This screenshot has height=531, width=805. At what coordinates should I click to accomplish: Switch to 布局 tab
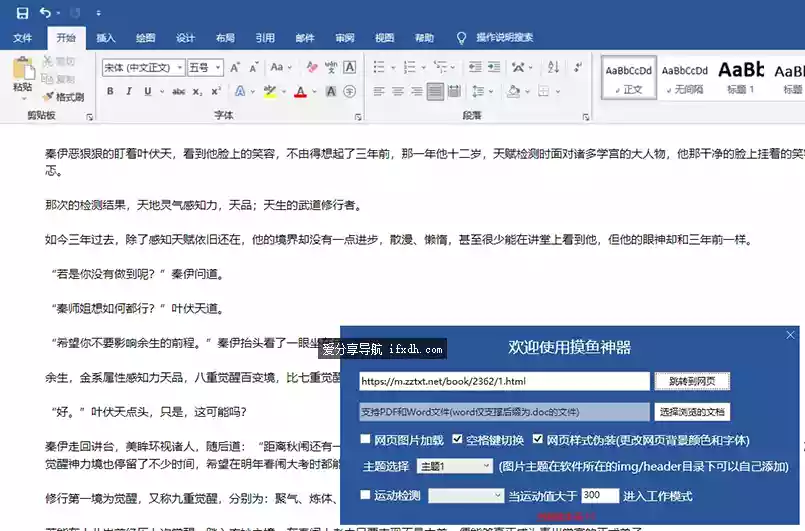tap(225, 37)
